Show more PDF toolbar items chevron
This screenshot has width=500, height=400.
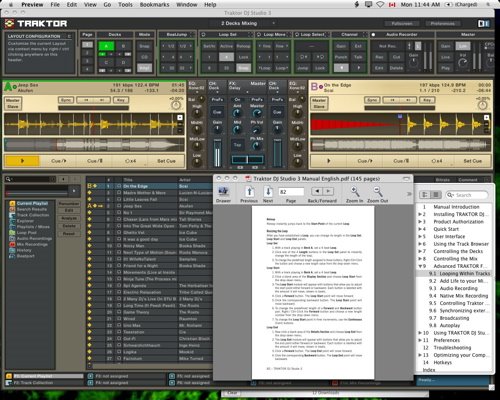(409, 194)
